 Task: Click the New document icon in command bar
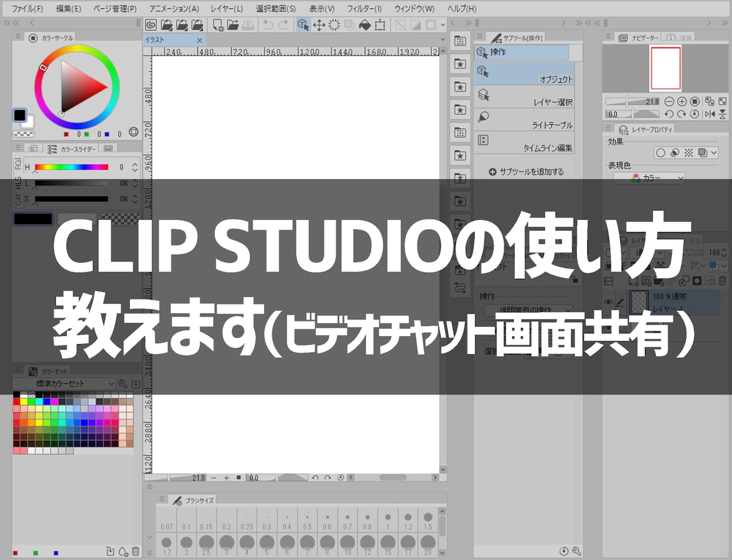[x=218, y=25]
